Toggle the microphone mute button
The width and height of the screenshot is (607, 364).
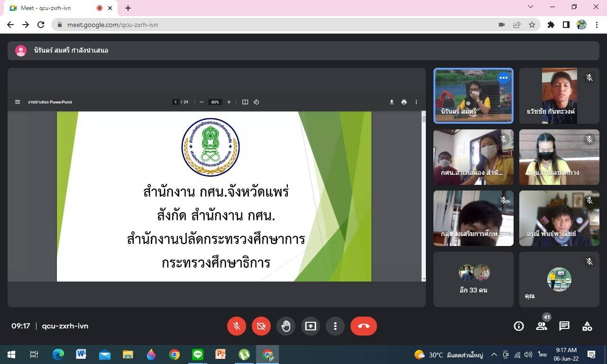[237, 326]
